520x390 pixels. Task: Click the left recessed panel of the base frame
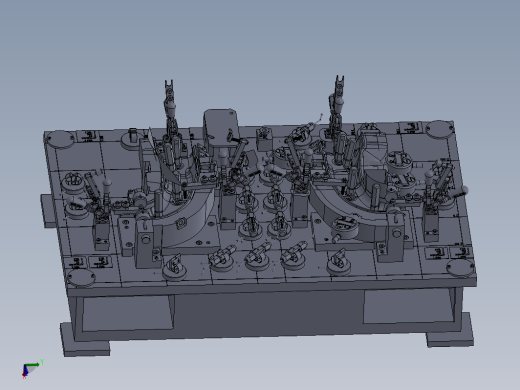point(128,313)
